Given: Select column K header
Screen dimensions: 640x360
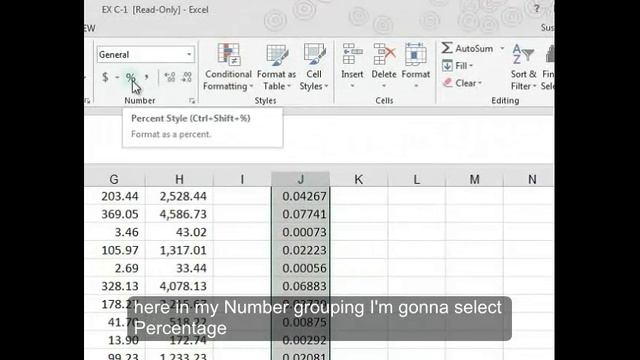Looking at the screenshot, I should pos(359,179).
